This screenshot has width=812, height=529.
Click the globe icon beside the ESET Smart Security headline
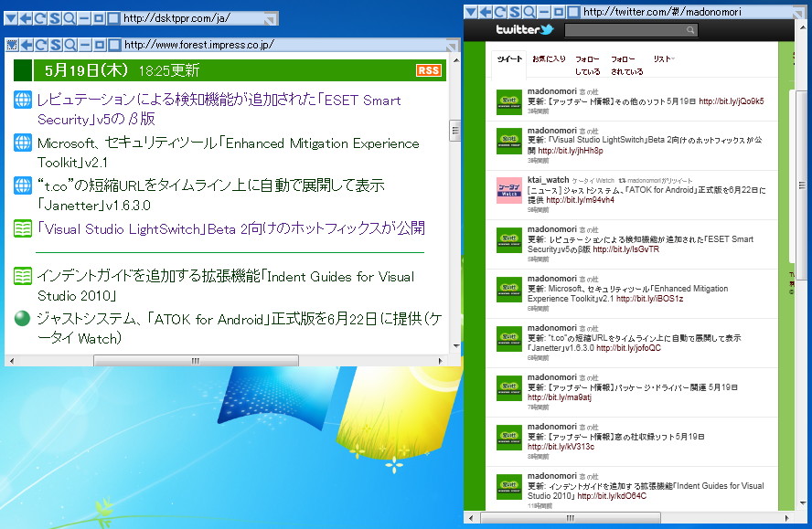coord(22,101)
